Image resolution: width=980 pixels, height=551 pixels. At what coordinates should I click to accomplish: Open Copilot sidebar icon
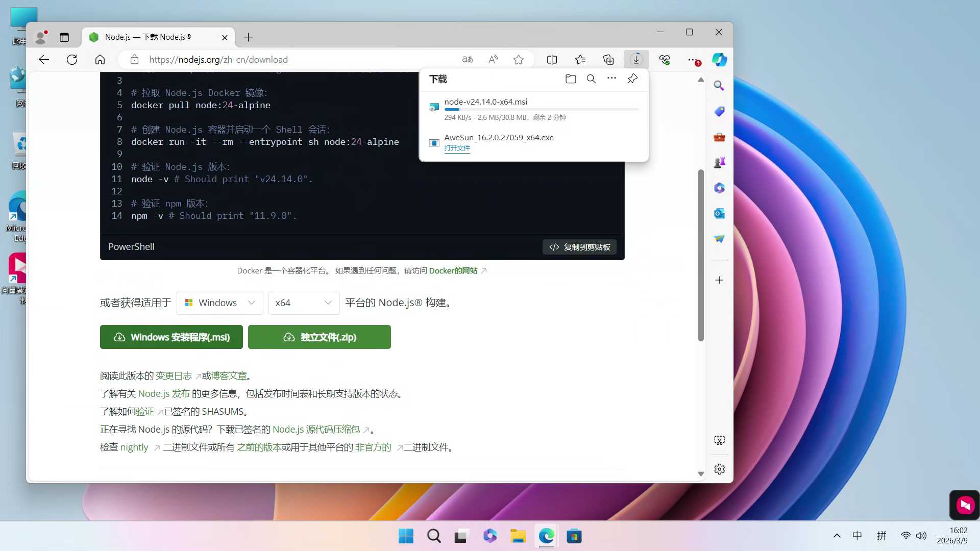720,60
